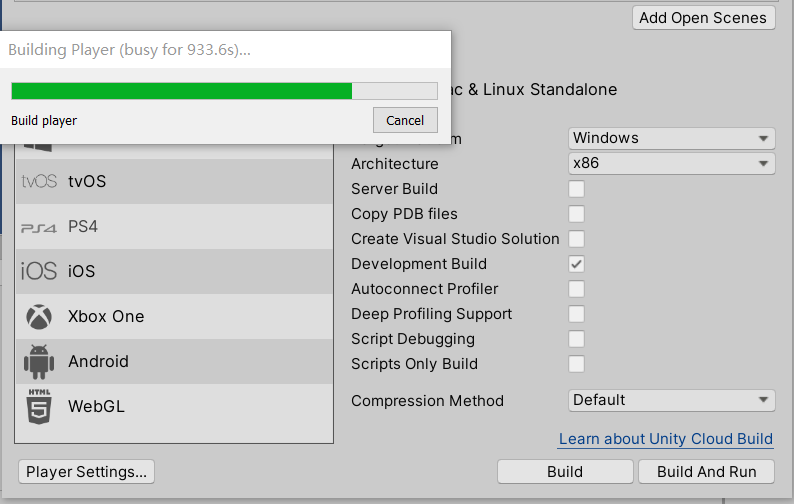Cancel the Building Player progress
The height and width of the screenshot is (504, 794).
coord(405,120)
